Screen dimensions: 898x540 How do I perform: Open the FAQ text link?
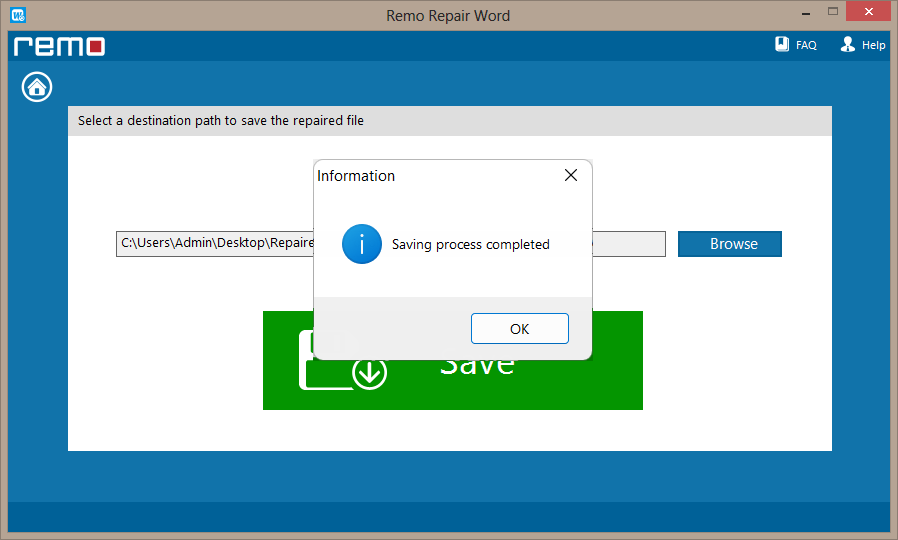(806, 46)
